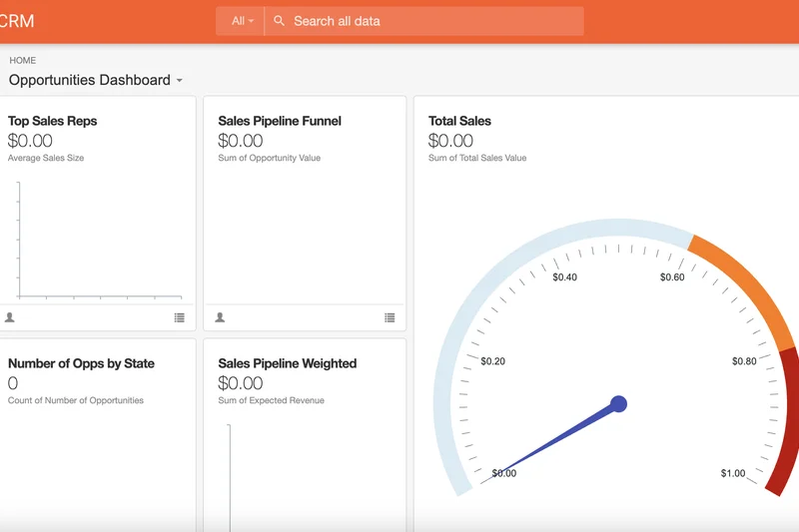Open the All search filter dropdown
The height and width of the screenshot is (532, 799).
point(242,21)
